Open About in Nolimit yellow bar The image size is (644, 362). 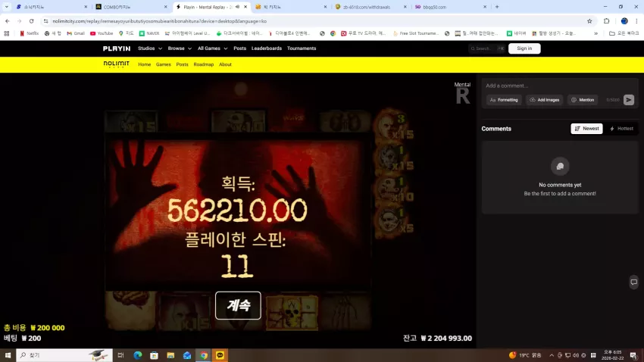225,64
